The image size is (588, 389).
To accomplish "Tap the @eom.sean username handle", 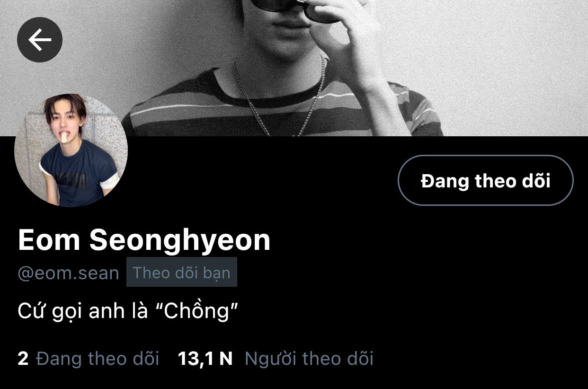I will [x=68, y=273].
